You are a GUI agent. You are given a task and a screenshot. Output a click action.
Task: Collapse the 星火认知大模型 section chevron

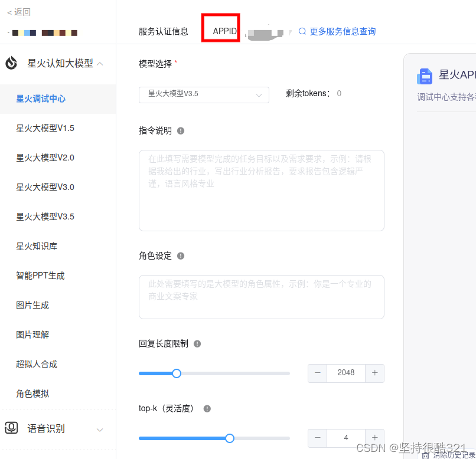[x=100, y=64]
